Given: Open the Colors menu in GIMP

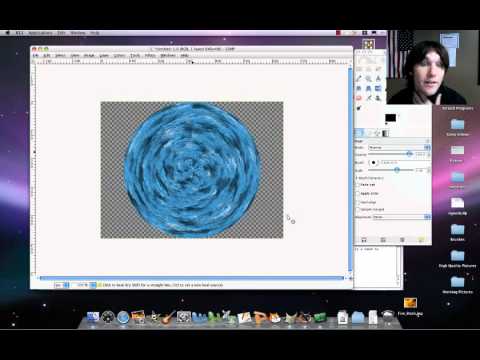Looking at the screenshot, I should [119, 56].
